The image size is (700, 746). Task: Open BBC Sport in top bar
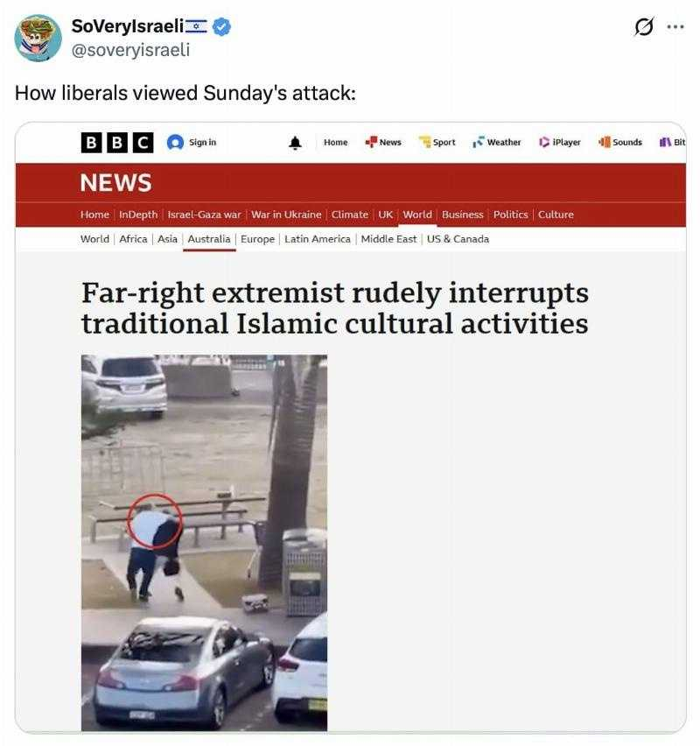click(x=437, y=142)
